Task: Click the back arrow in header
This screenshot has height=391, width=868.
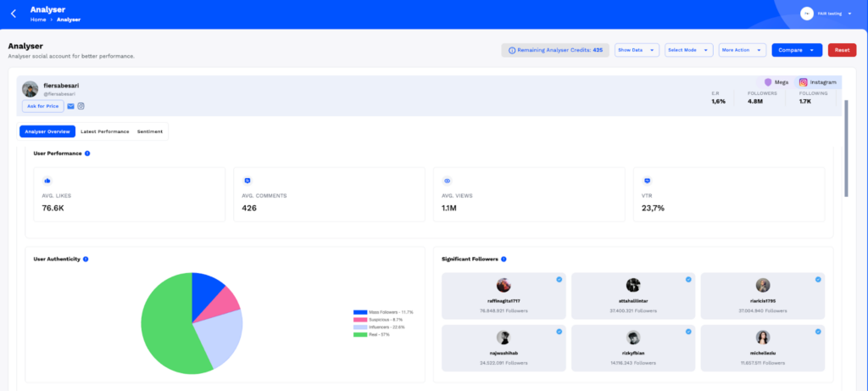Action: point(14,14)
